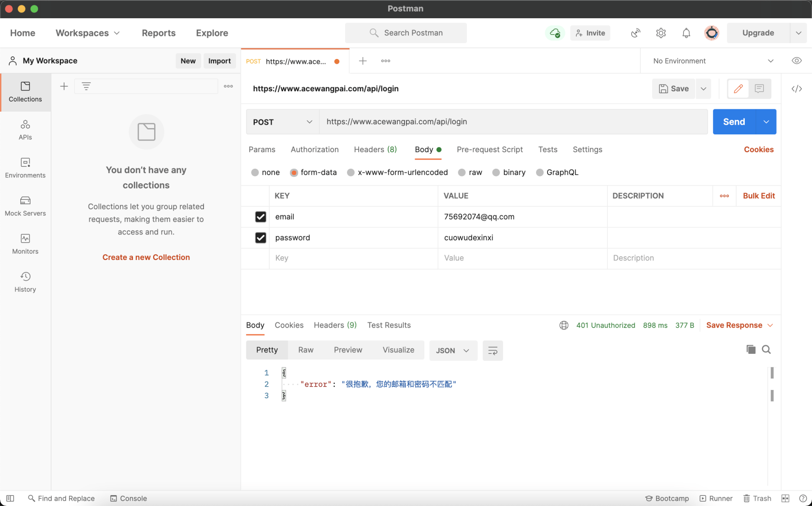Select the GraphQL body type
Screen dimensions: 812x506
pos(539,173)
